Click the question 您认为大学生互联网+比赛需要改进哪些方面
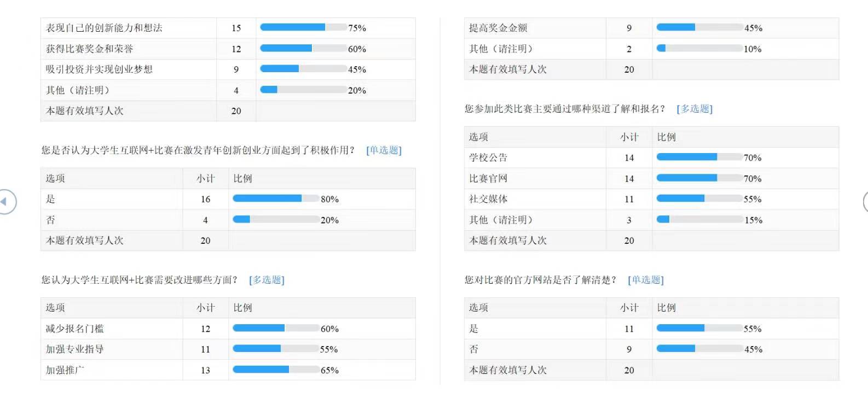Screen dimensions: 868x410 140,280
